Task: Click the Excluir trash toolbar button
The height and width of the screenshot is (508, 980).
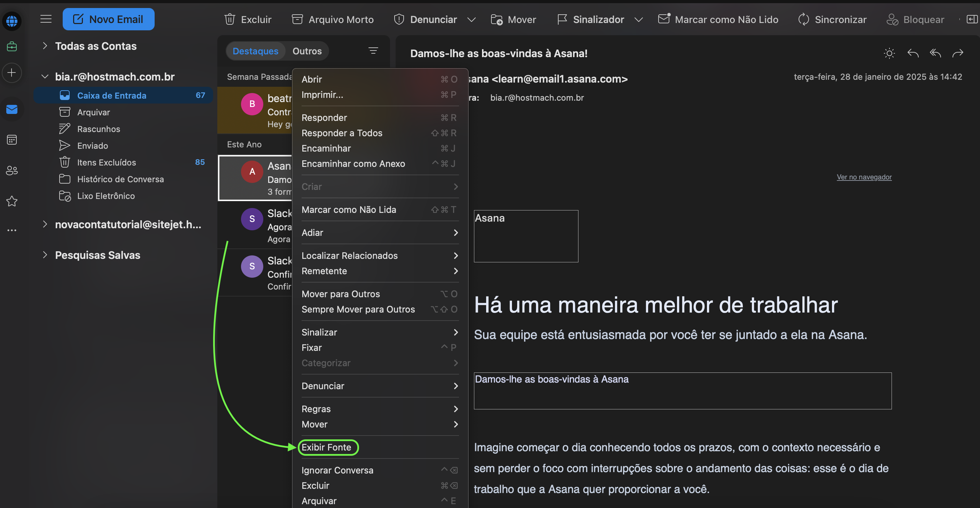Action: click(248, 20)
